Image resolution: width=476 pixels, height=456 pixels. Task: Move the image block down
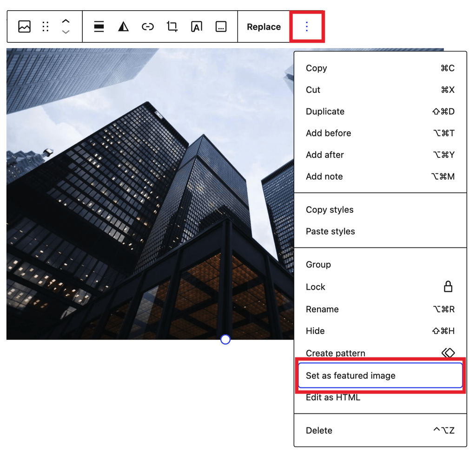click(66, 32)
